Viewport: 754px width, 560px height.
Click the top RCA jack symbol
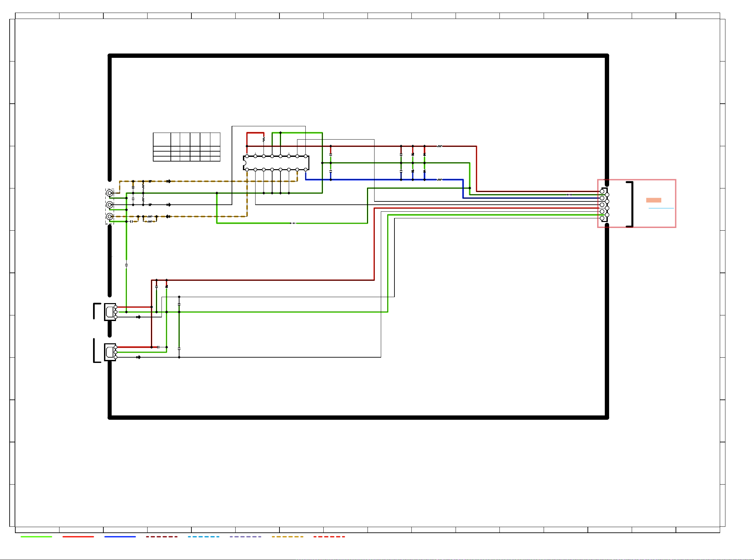click(x=109, y=193)
